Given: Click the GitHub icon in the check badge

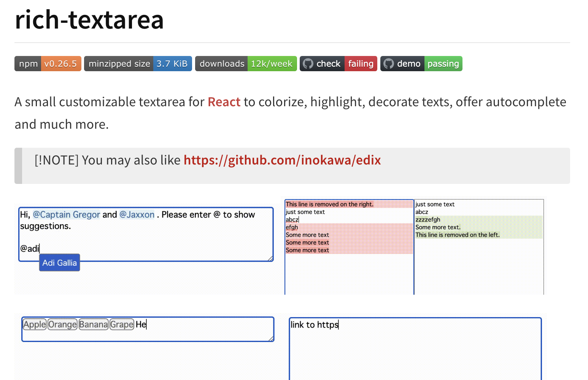Looking at the screenshot, I should point(308,64).
